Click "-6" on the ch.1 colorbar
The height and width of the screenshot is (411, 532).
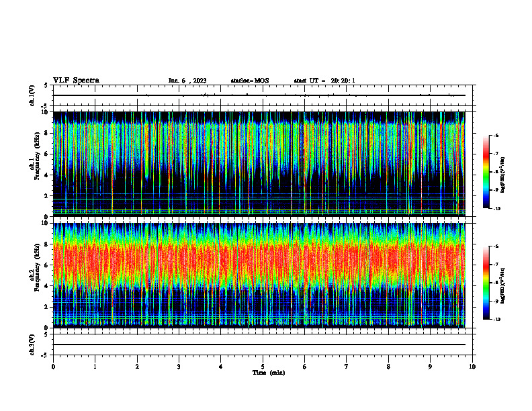tap(496, 135)
